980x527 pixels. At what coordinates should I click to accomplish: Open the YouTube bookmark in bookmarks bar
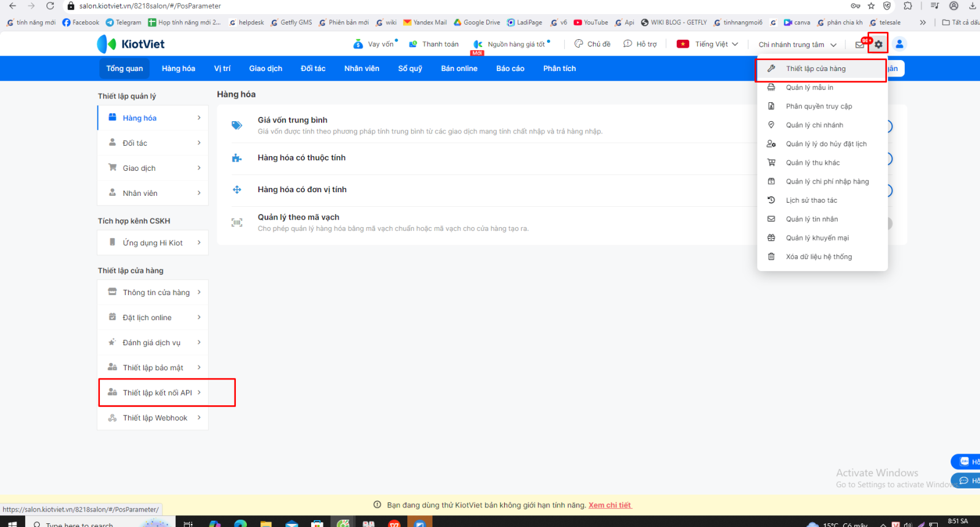pyautogui.click(x=591, y=23)
